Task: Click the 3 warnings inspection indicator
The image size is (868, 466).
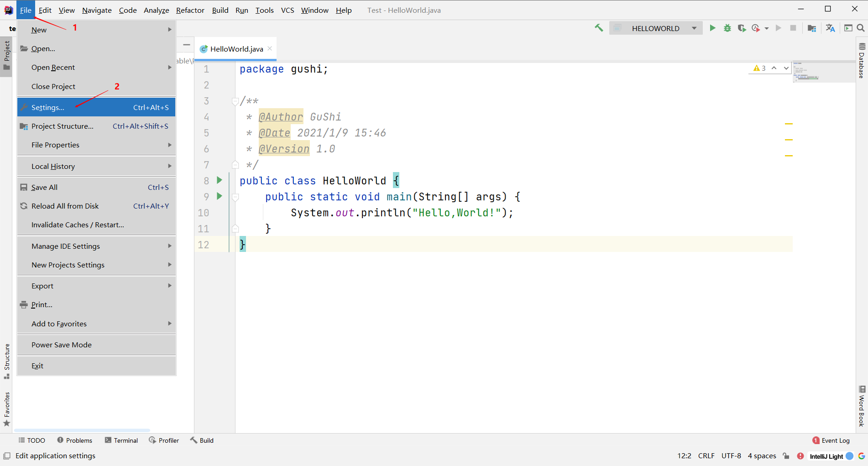Action: 759,68
